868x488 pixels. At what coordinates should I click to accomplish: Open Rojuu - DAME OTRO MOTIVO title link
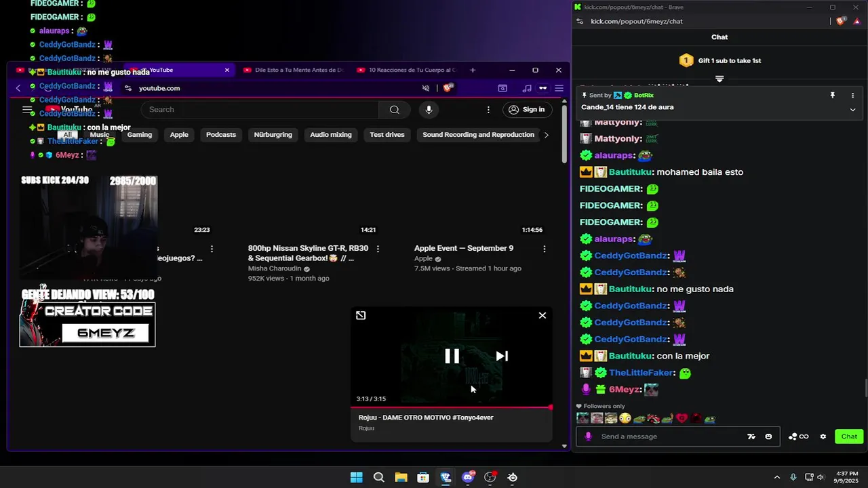(426, 418)
